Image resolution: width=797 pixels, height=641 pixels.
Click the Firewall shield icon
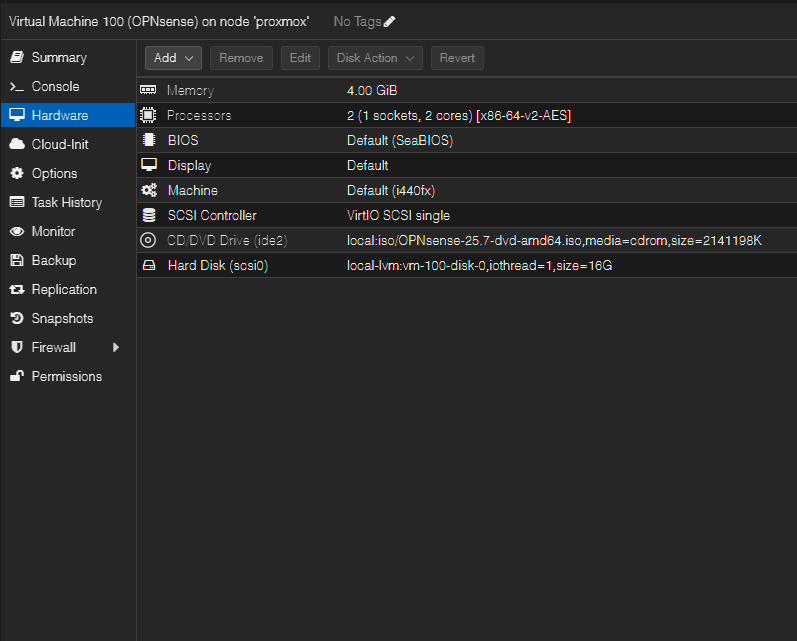tap(17, 347)
